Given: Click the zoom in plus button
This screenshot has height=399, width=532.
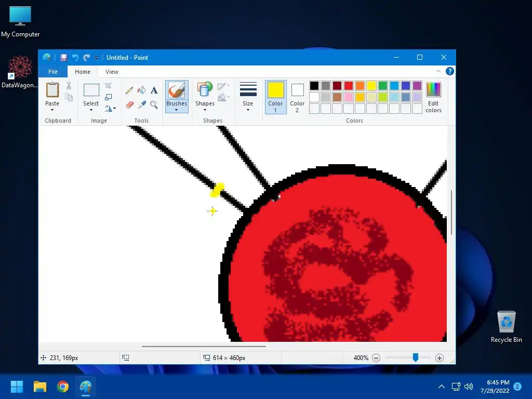Looking at the screenshot, I should pyautogui.click(x=440, y=358).
